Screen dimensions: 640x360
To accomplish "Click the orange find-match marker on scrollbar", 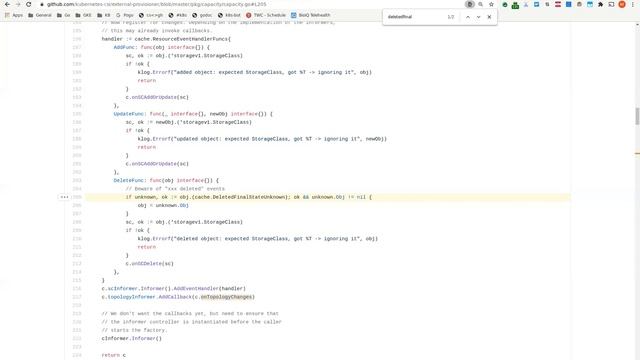I will click(637, 153).
